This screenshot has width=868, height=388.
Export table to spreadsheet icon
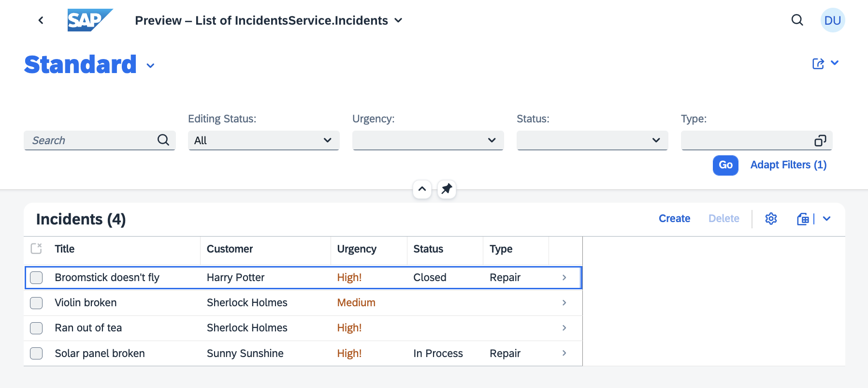803,219
